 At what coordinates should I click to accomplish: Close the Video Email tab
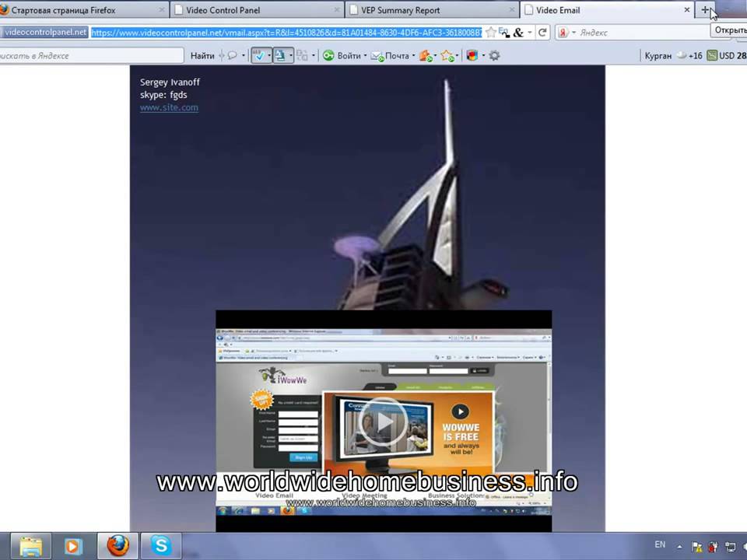tap(686, 10)
